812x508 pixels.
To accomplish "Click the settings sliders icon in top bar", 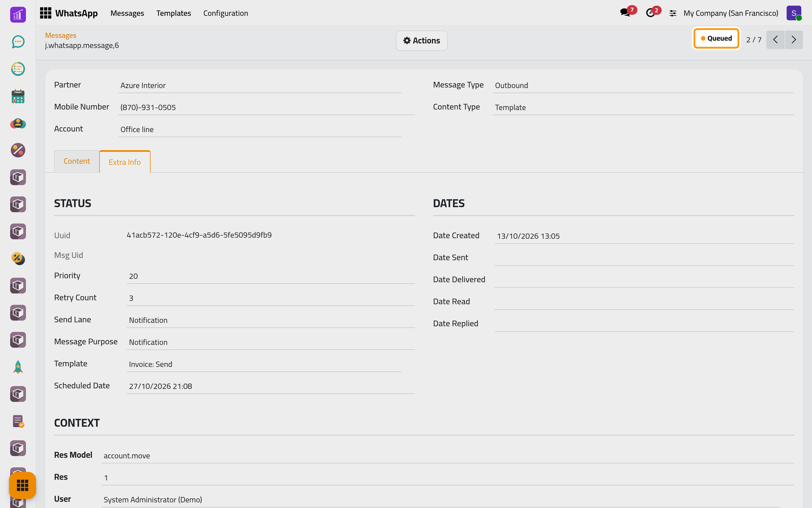I will pos(673,14).
